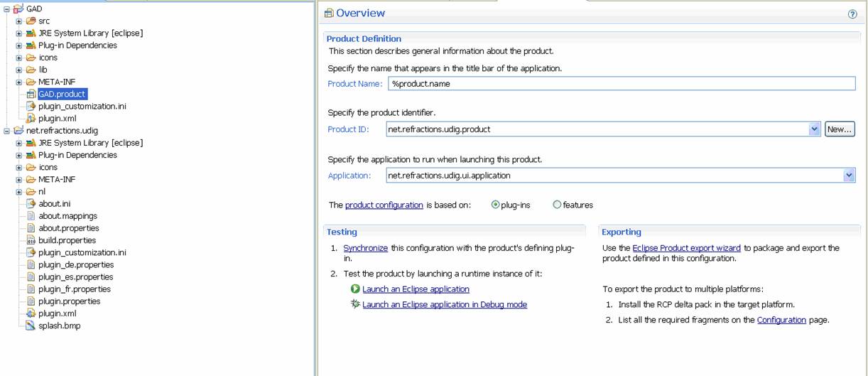The image size is (868, 376).
Task: Click the net.refractions.udig project icon
Action: (18, 131)
